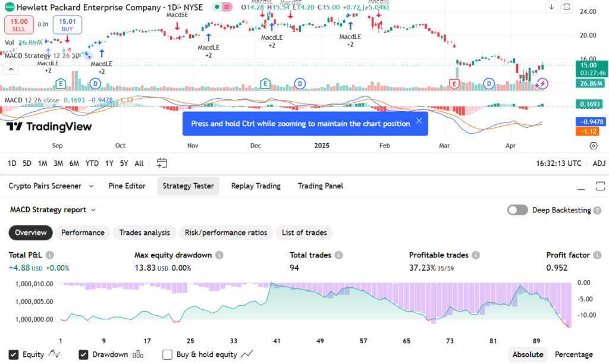The height and width of the screenshot is (364, 609).
Task: Set chart range to 1Y
Action: coord(109,163)
